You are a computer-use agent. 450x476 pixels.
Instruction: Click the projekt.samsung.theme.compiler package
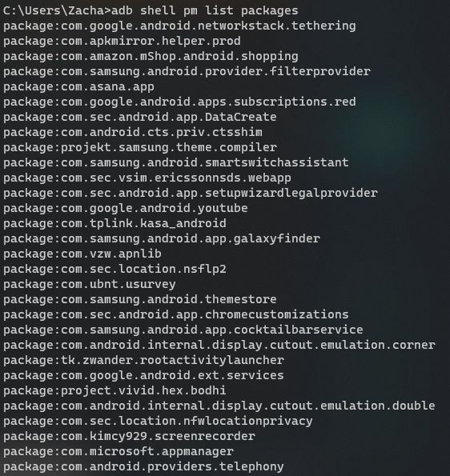(x=140, y=147)
